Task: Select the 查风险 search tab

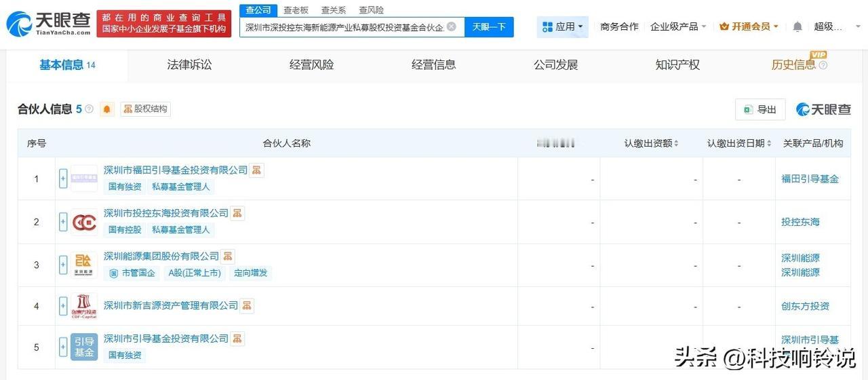Action: (x=371, y=10)
